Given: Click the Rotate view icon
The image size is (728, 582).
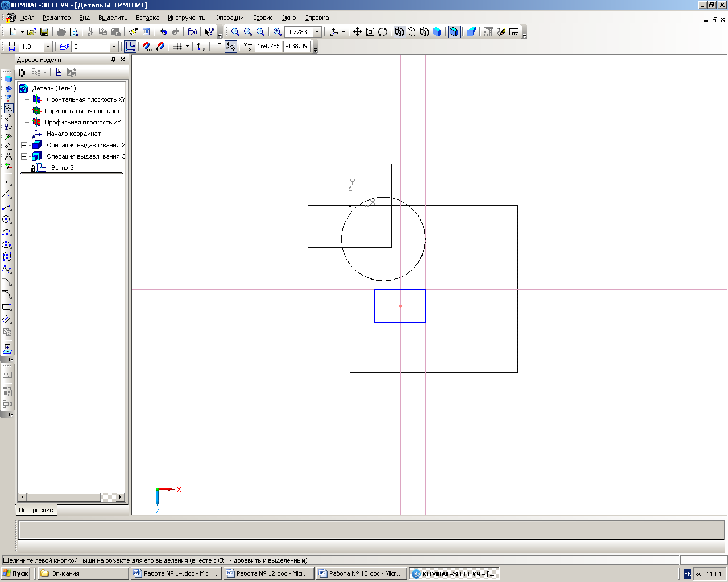Looking at the screenshot, I should pos(383,32).
